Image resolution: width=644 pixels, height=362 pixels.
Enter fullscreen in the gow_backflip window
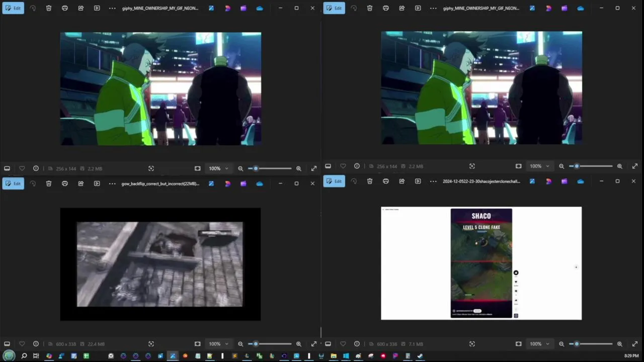click(314, 344)
